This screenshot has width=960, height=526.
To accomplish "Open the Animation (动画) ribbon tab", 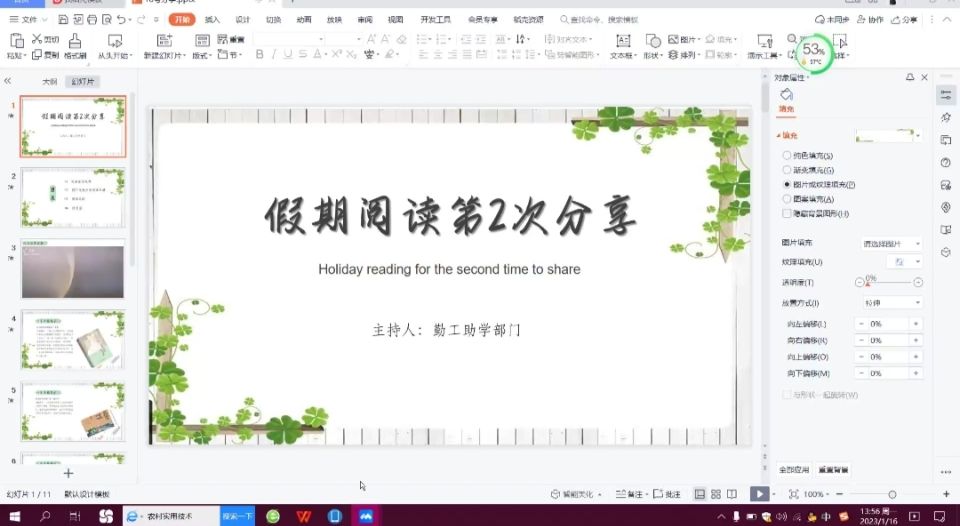I will pyautogui.click(x=304, y=19).
